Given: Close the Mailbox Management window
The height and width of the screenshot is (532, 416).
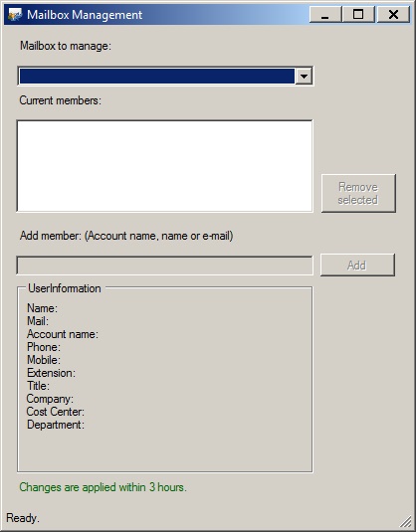Looking at the screenshot, I should tap(393, 14).
